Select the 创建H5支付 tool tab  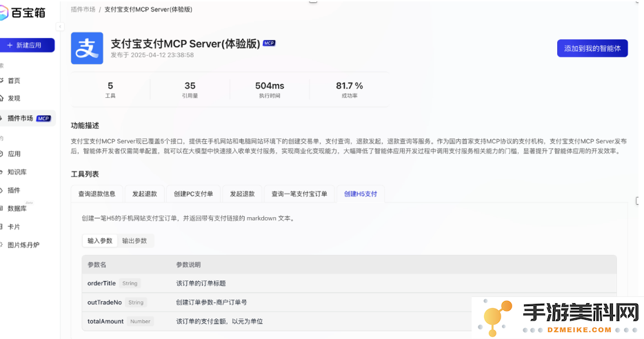[361, 194]
